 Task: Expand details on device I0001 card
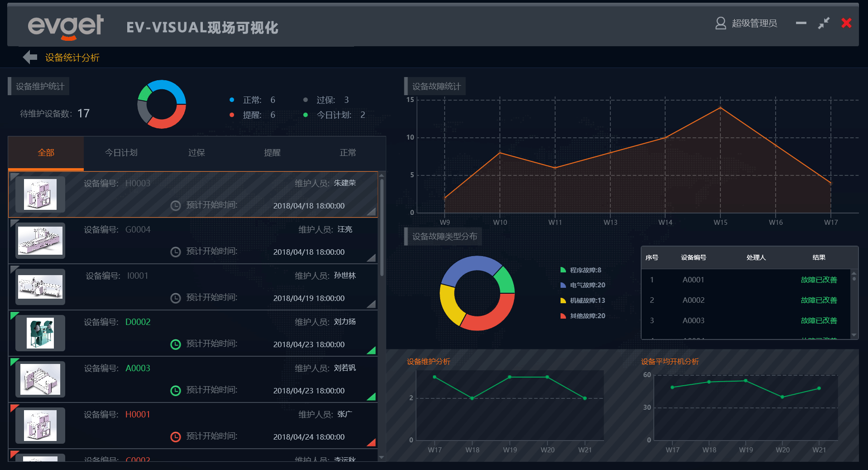tap(371, 304)
